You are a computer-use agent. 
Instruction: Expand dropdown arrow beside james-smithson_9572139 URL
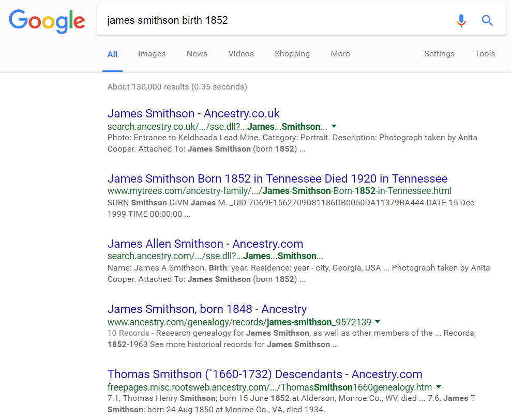378,322
